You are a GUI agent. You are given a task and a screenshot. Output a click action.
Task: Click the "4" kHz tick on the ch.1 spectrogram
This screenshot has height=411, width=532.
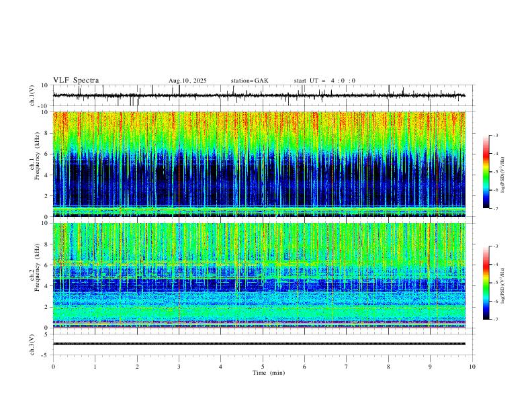click(x=47, y=175)
